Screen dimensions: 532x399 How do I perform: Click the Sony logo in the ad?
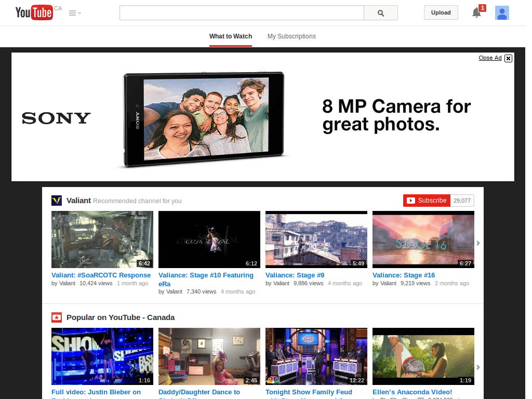coord(56,118)
